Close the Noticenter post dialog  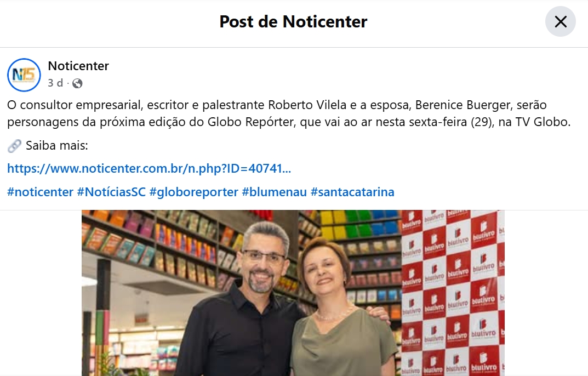pos(560,21)
